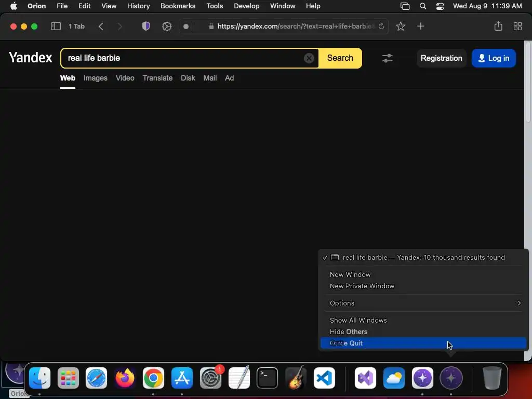Choose New Window in the Dock menu
532x399 pixels.
tap(423, 274)
